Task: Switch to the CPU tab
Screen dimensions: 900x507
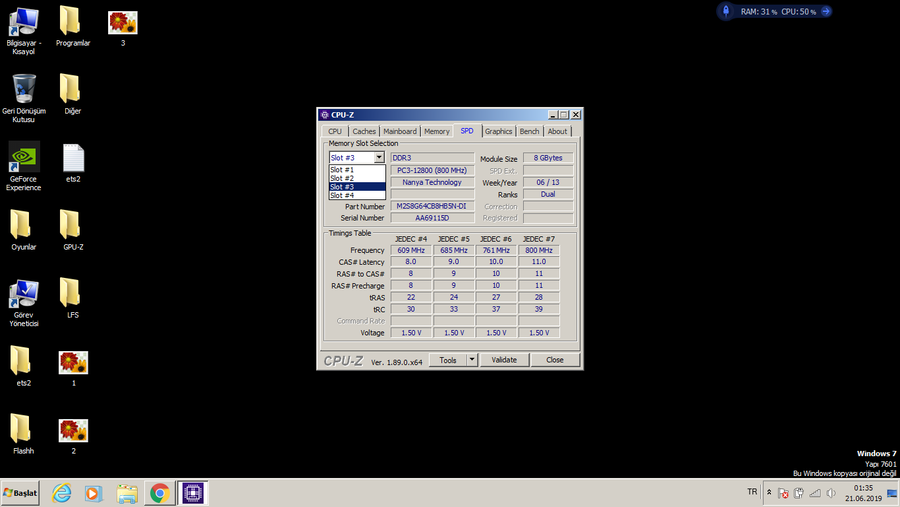Action: coord(335,131)
